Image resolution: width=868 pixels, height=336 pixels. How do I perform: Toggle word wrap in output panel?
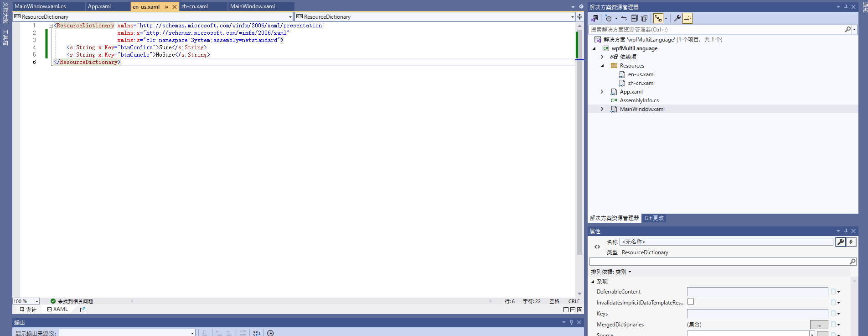coord(257,333)
